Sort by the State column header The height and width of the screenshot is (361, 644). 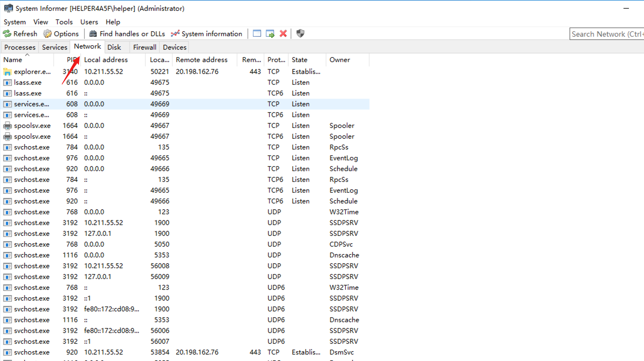[299, 60]
